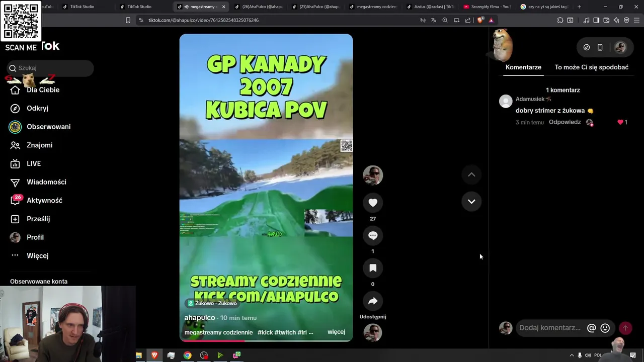This screenshot has height=362, width=644.
Task: Open the media control music note icon
Action: pyautogui.click(x=586, y=20)
